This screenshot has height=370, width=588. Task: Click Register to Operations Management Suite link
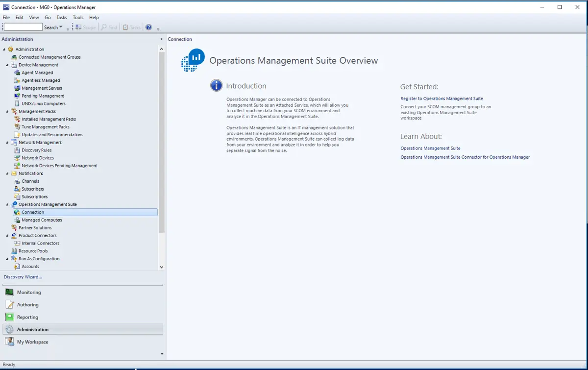[x=441, y=99]
